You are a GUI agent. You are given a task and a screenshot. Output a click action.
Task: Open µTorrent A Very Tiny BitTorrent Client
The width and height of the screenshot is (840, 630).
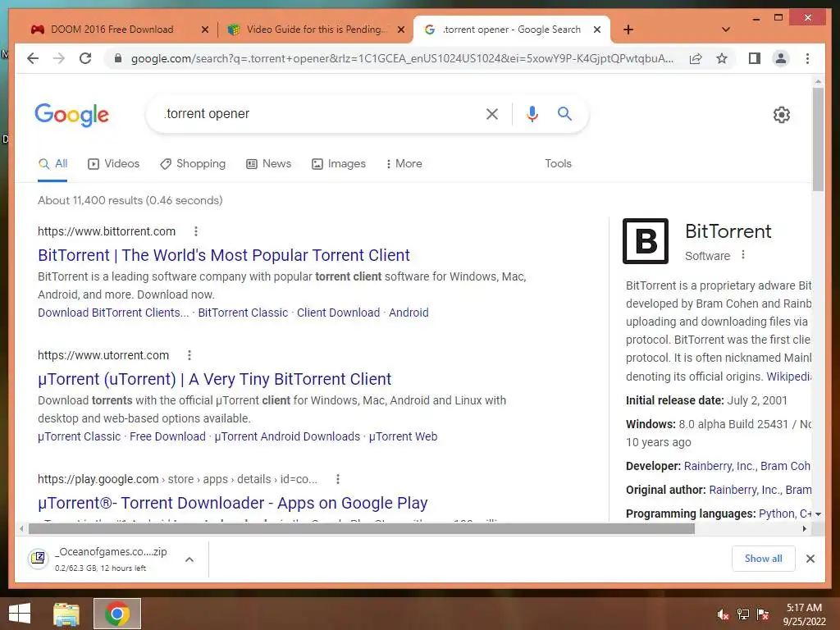(x=214, y=379)
